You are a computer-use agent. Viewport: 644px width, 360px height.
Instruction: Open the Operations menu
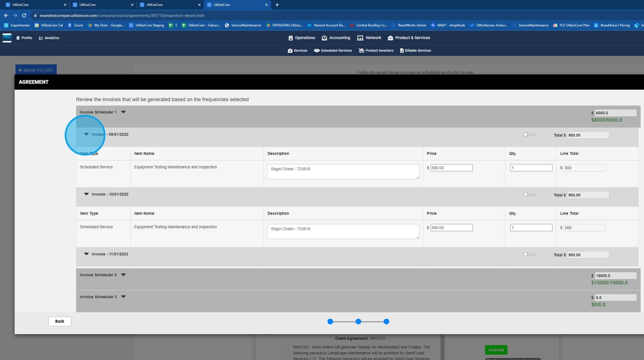pos(301,38)
